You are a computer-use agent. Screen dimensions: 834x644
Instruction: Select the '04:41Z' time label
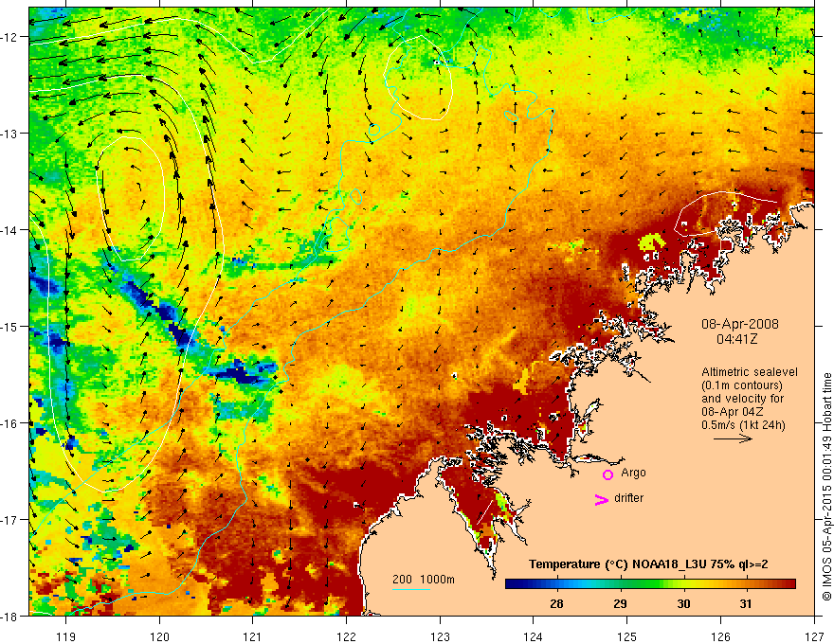coord(736,339)
